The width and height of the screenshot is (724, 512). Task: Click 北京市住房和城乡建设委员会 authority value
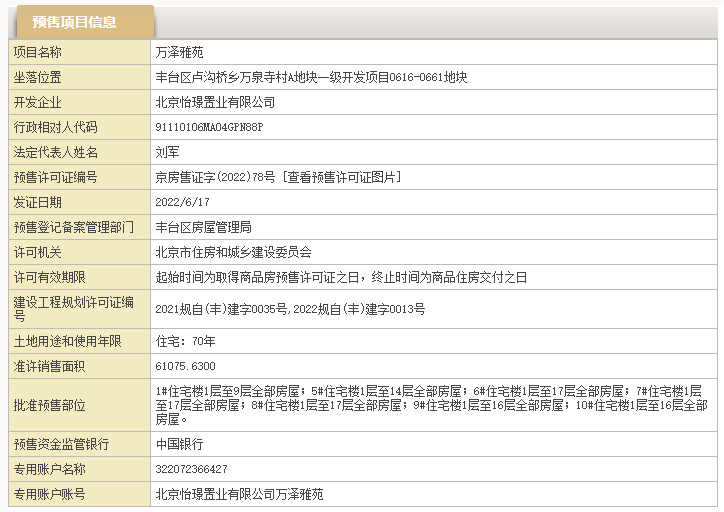[x=233, y=252]
